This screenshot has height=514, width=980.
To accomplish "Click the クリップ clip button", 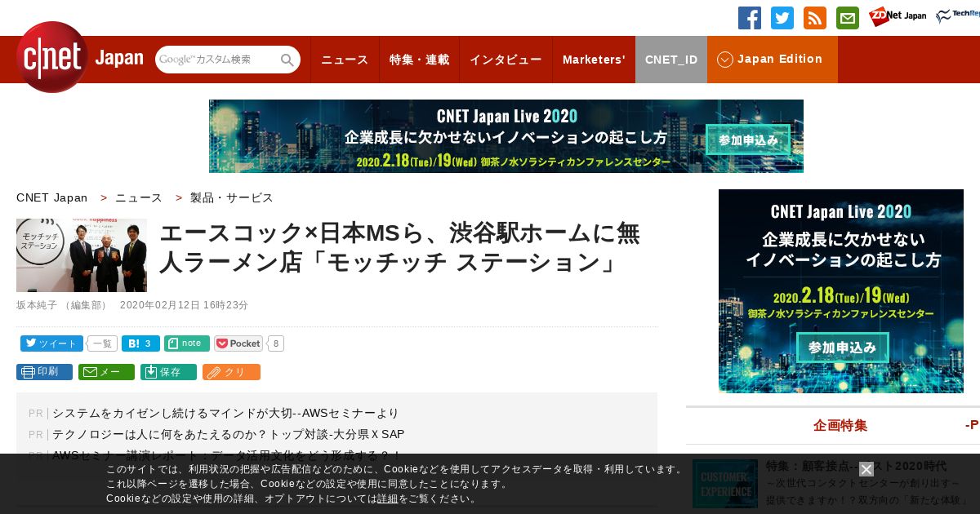I will [x=231, y=372].
